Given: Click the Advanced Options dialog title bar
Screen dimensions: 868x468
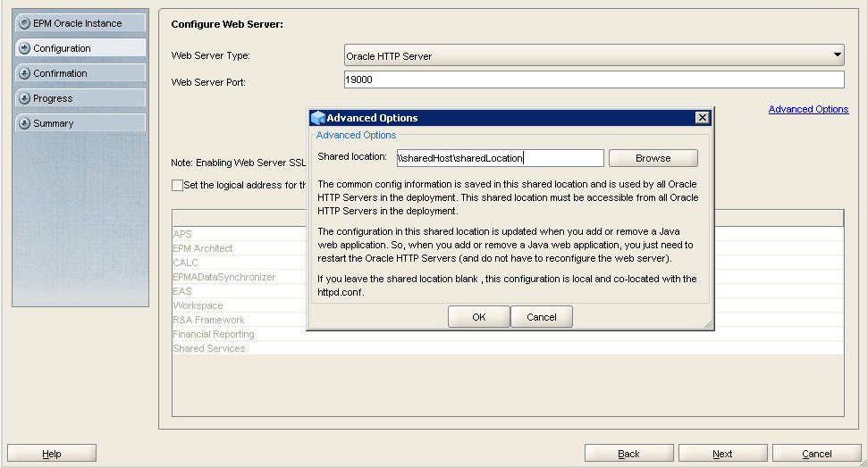Looking at the screenshot, I should click(x=510, y=118).
